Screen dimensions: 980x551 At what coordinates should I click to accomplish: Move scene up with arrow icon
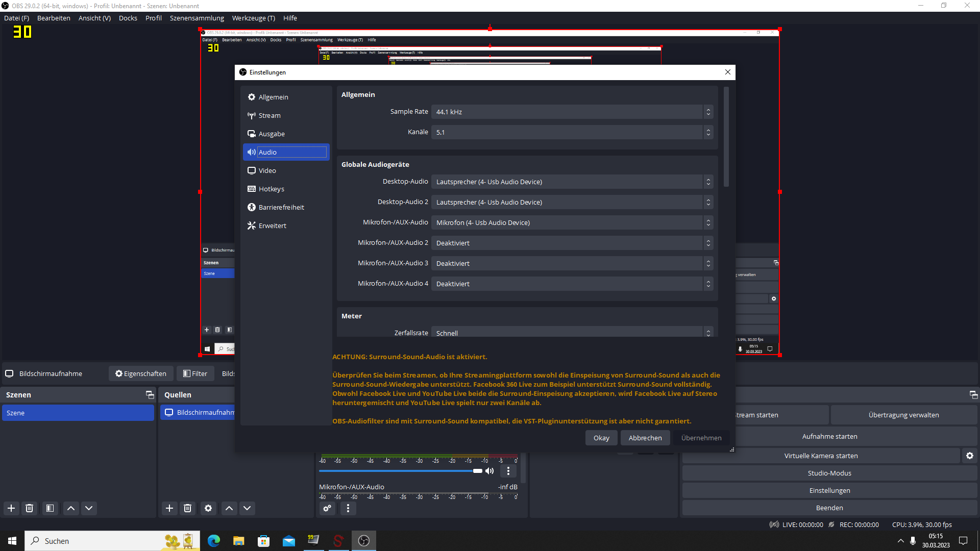tap(71, 508)
